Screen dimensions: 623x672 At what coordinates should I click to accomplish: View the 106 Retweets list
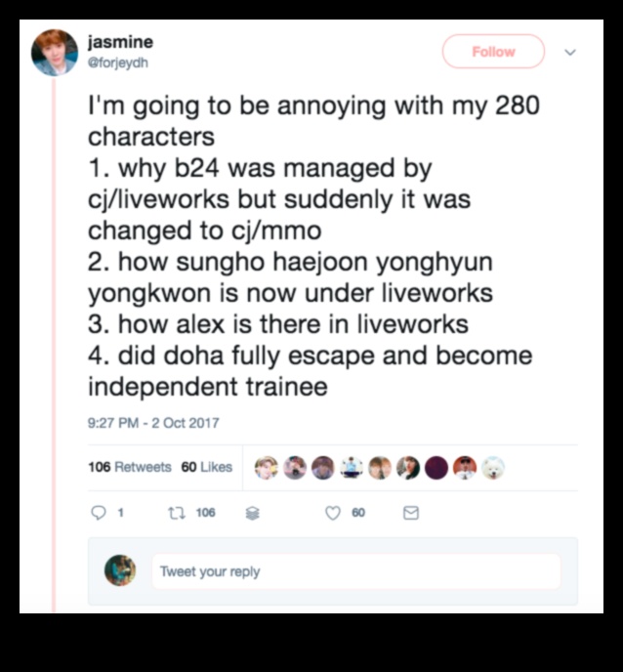(x=130, y=467)
